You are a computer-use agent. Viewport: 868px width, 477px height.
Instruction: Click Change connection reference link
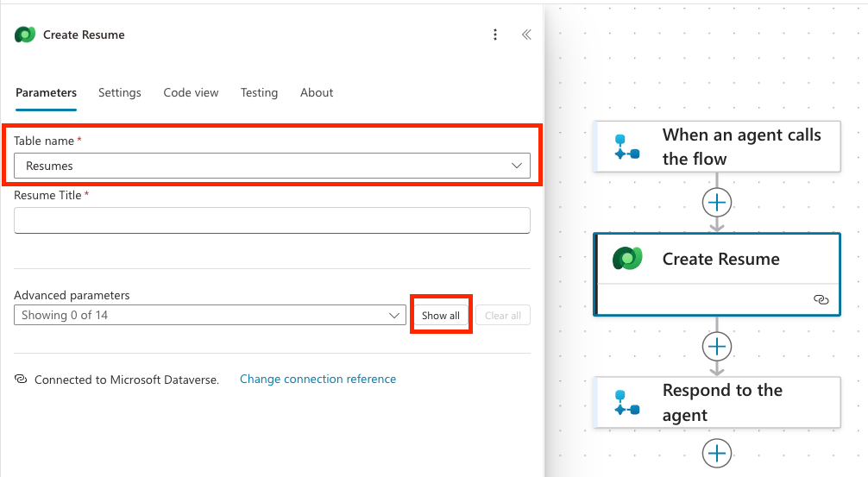pos(318,380)
